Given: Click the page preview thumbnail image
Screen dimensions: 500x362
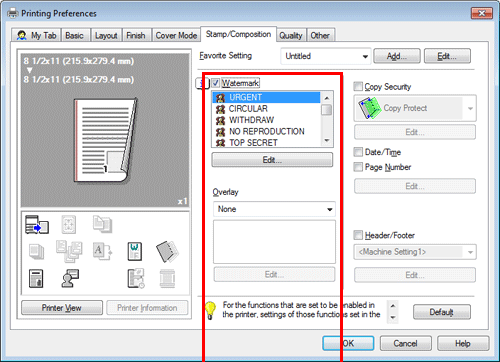Looking at the screenshot, I should tap(105, 140).
